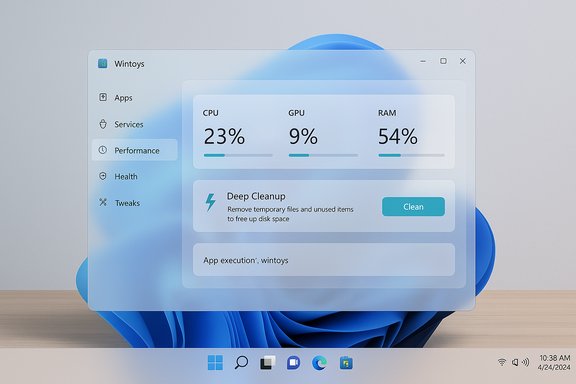Click the RAM label
This screenshot has height=384, width=576.
[x=387, y=113]
